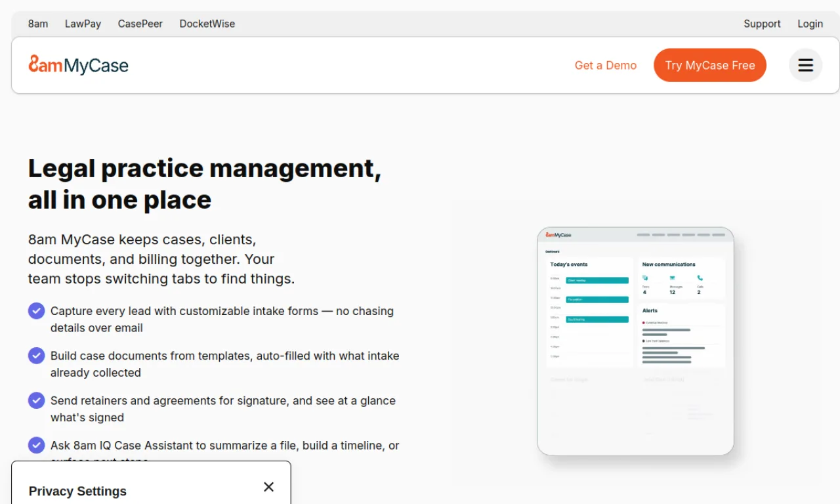
Task: Click the Try MyCase Free button
Action: click(x=710, y=65)
